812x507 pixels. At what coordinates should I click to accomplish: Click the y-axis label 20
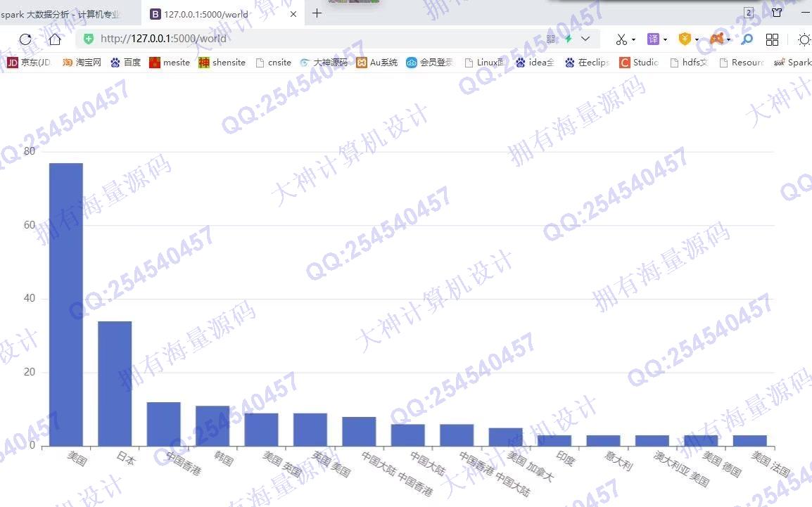point(30,371)
